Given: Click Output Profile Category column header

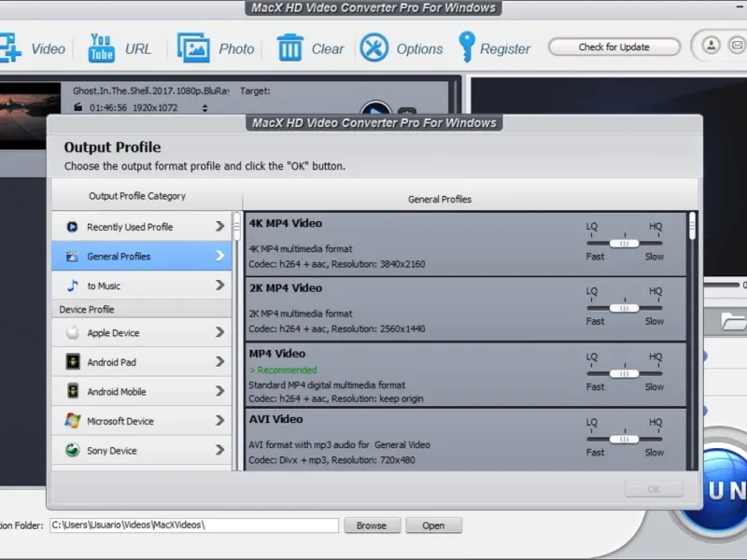Looking at the screenshot, I should pyautogui.click(x=137, y=196).
